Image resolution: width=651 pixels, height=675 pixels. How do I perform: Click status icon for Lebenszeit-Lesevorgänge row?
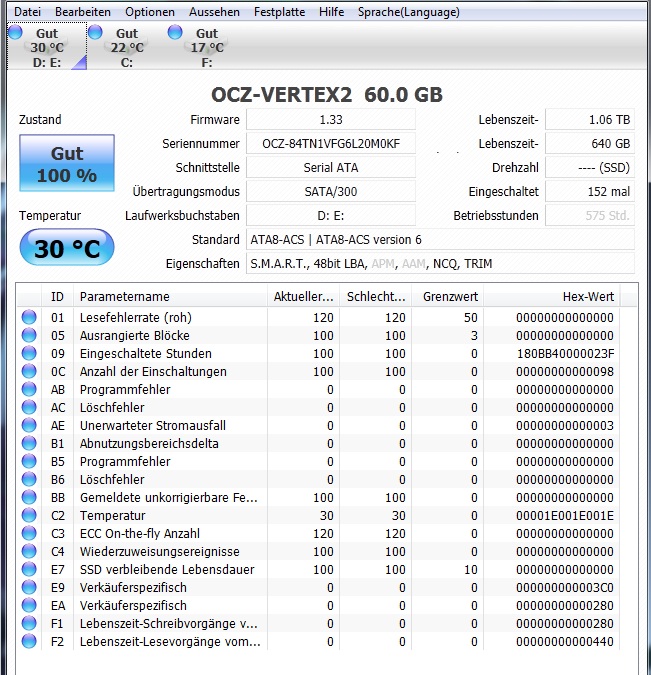(29, 641)
